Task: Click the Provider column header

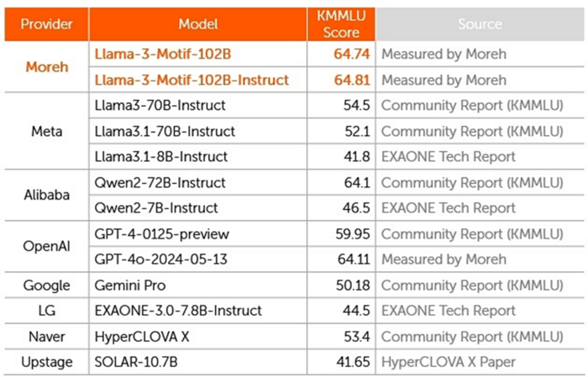Action: coord(45,24)
